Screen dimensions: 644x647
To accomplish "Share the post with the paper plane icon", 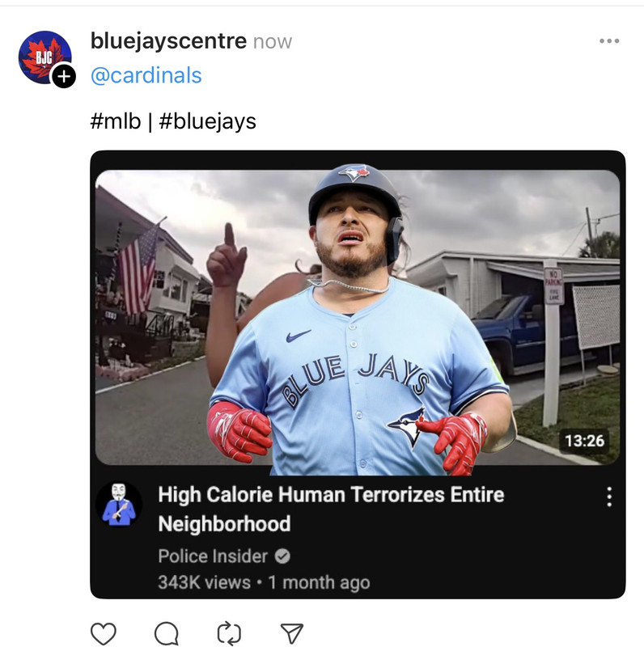I will click(x=292, y=633).
